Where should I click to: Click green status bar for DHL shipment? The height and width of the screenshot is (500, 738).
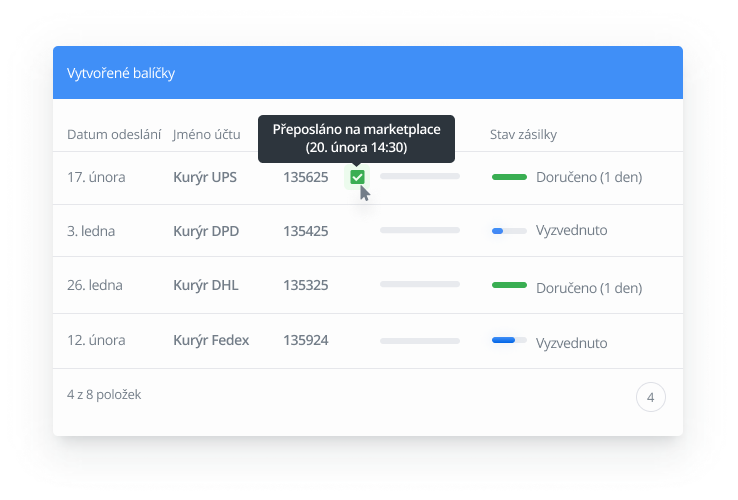point(509,285)
